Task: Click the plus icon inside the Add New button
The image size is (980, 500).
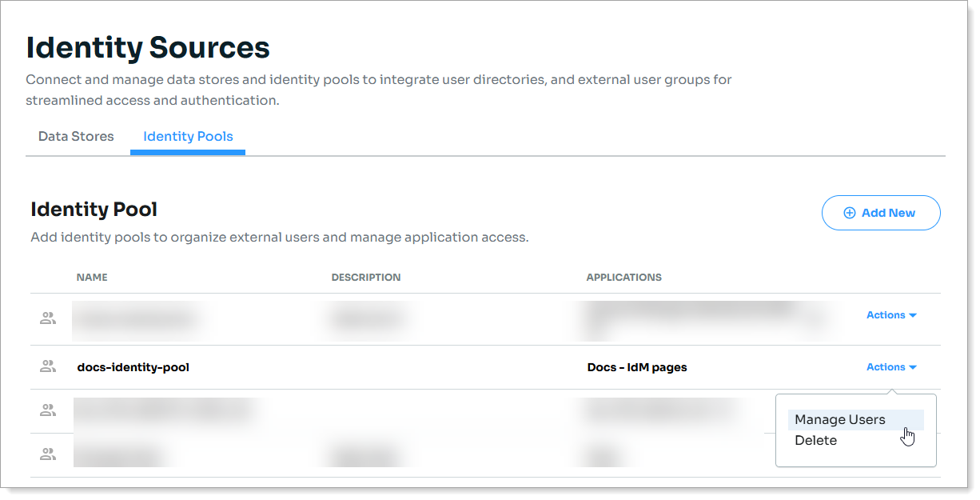Action: click(x=849, y=213)
